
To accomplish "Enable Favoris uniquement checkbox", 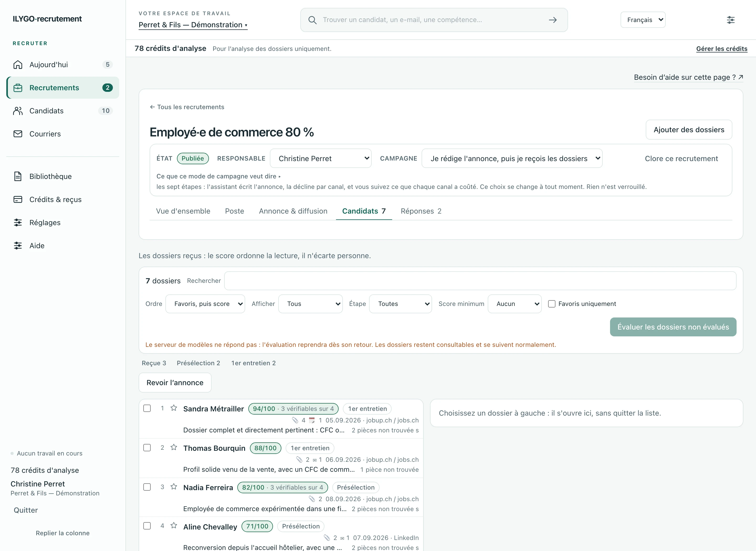I will click(552, 304).
